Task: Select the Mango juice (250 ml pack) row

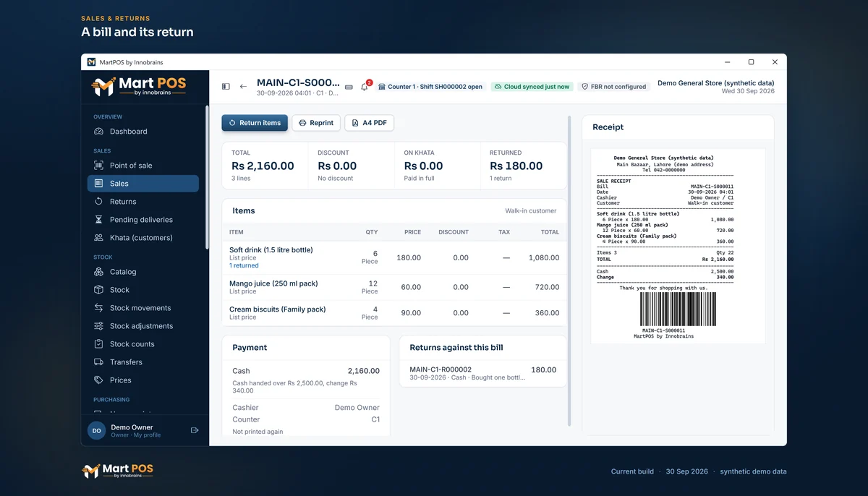Action: [x=394, y=287]
